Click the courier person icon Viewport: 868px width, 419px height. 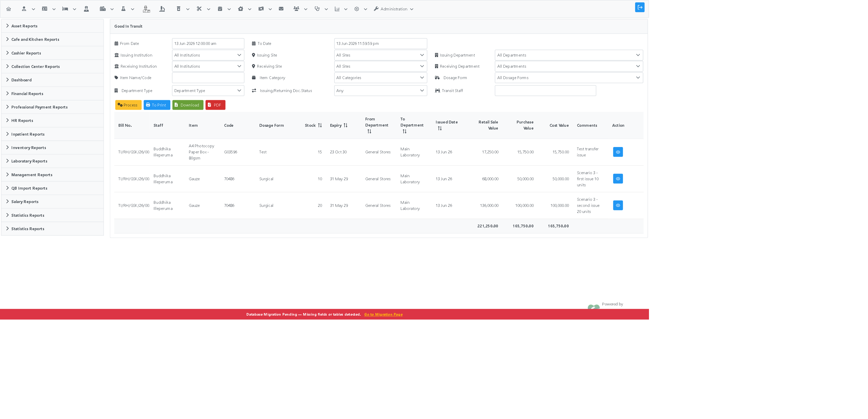tap(146, 9)
